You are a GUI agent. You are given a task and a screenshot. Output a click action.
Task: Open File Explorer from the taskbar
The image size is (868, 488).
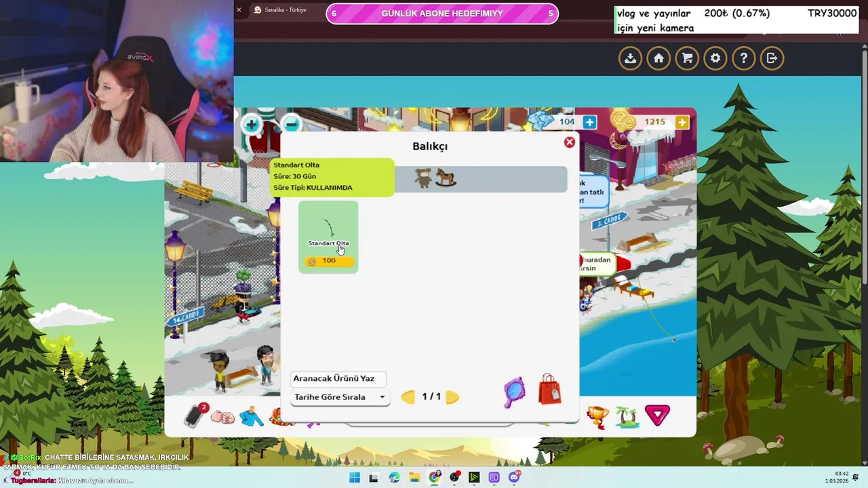coord(414,478)
